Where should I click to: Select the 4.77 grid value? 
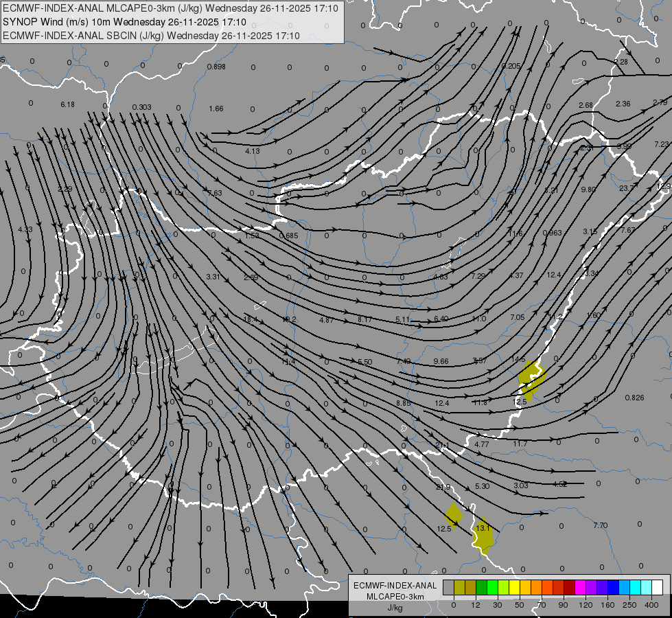point(482,444)
